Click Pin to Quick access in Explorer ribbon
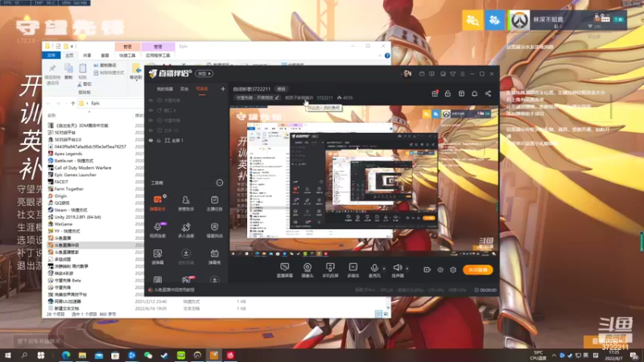644x362 pixels. pos(52,74)
